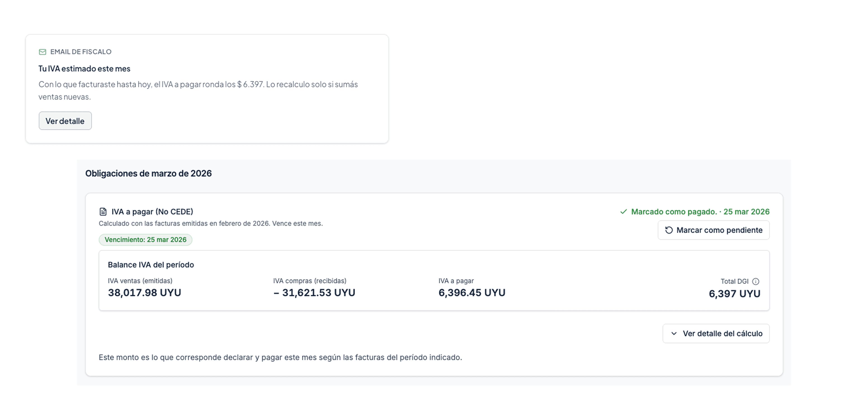Click the chevron in Ver detalle del cálculo

click(674, 334)
